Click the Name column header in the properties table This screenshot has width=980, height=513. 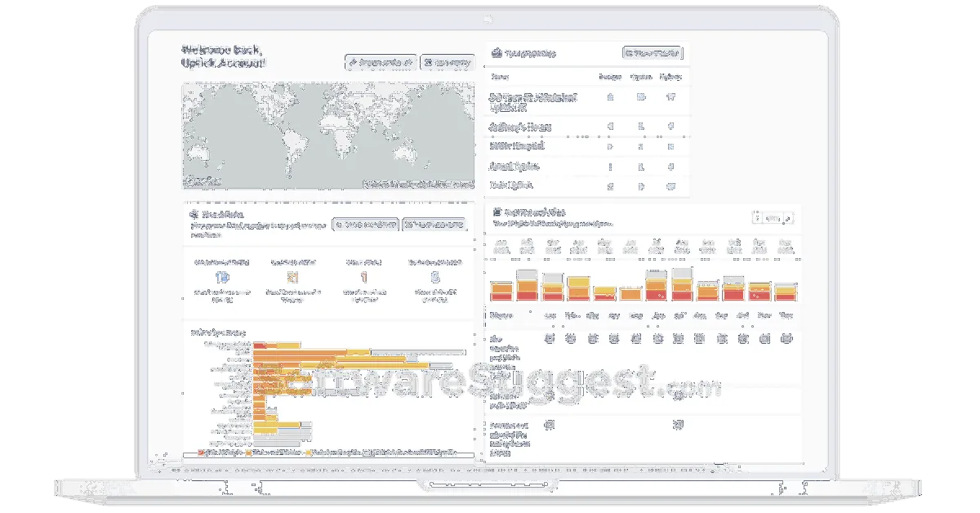click(x=500, y=77)
